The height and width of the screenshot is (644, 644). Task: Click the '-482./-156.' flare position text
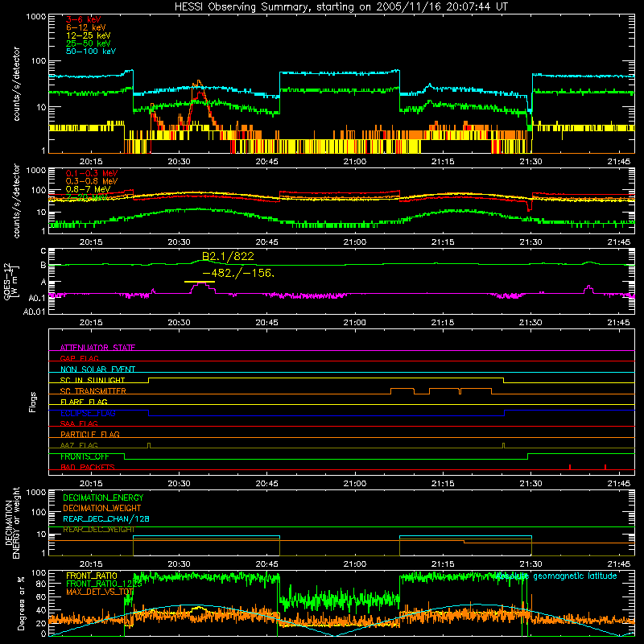(x=238, y=273)
